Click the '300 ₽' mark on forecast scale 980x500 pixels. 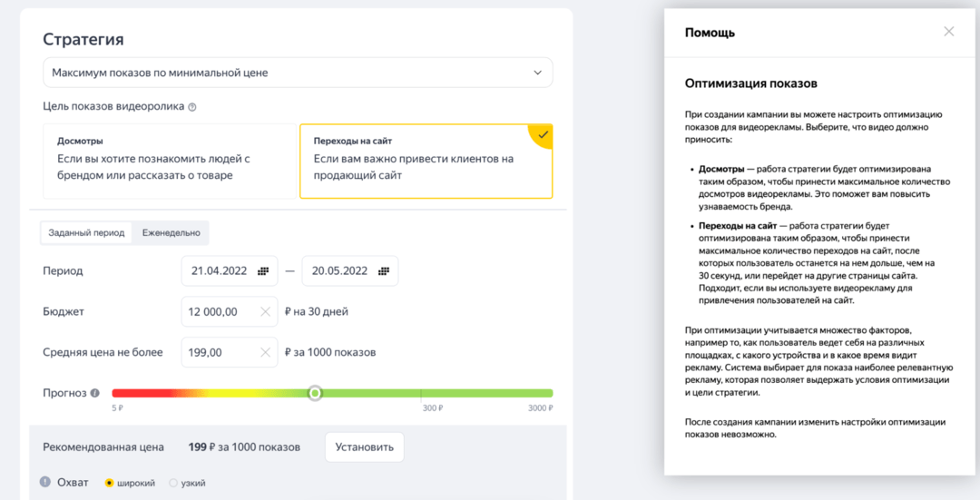(433, 408)
